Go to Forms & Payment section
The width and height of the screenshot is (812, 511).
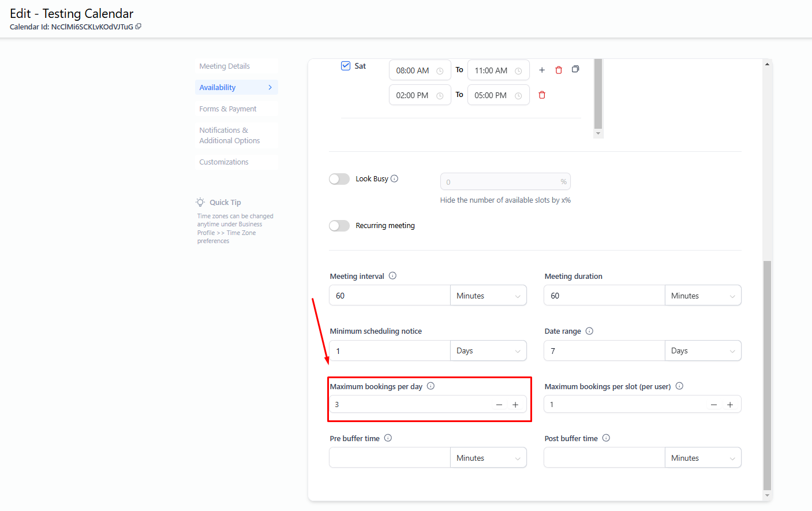pos(228,109)
